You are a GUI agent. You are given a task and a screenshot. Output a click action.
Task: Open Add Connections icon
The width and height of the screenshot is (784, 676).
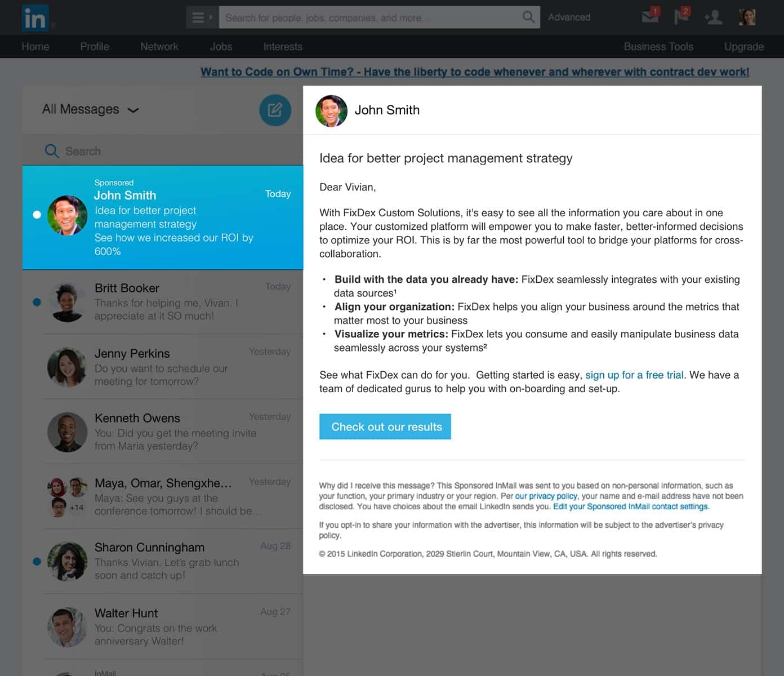713,17
